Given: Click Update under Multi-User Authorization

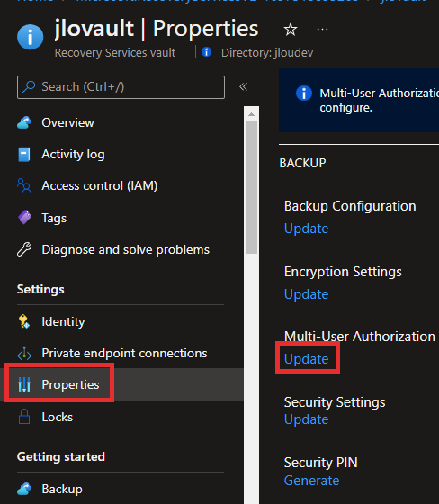Looking at the screenshot, I should click(306, 359).
